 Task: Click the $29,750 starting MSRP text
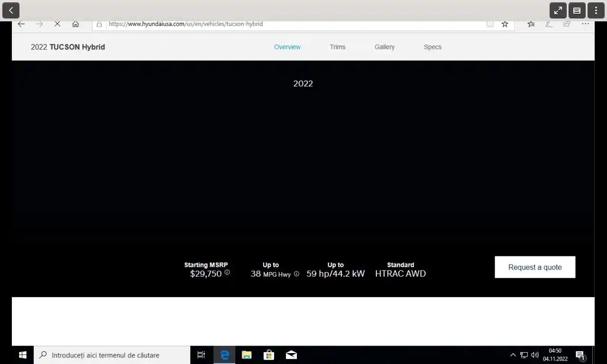[206, 273]
